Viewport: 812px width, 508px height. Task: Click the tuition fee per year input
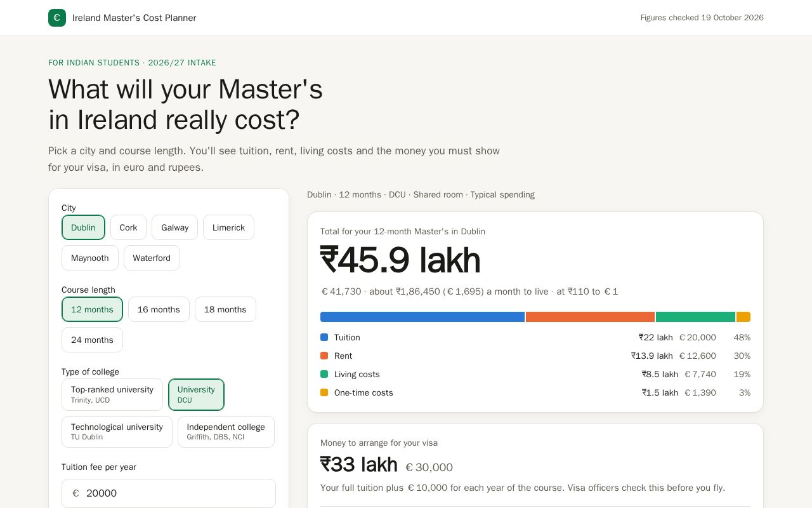(x=169, y=493)
